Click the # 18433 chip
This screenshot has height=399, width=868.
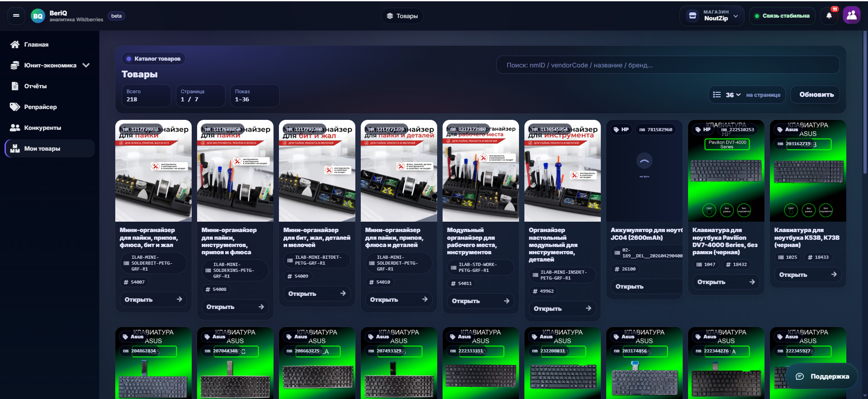click(818, 257)
